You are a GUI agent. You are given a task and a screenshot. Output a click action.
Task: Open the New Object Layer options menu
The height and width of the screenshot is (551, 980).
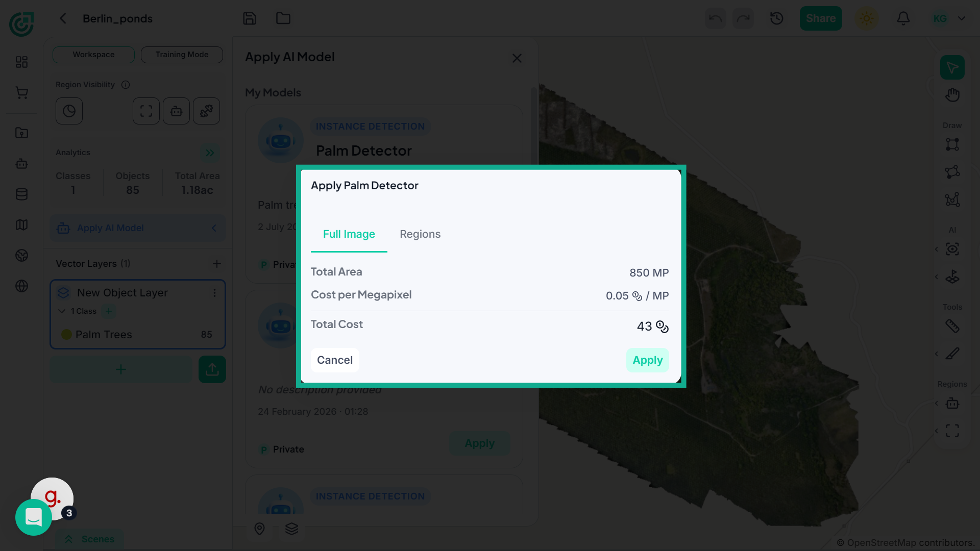coord(214,293)
